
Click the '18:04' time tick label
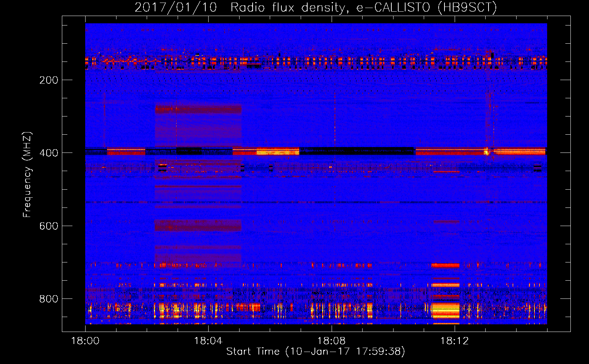[208, 341]
